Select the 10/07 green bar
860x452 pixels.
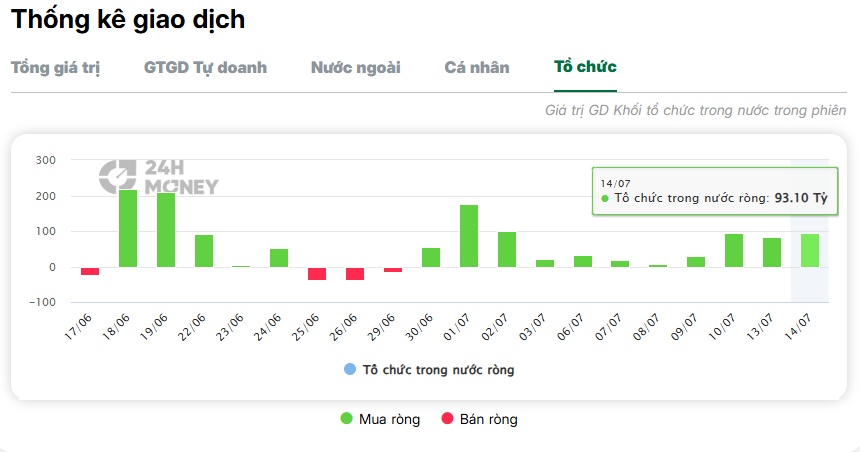tap(734, 251)
